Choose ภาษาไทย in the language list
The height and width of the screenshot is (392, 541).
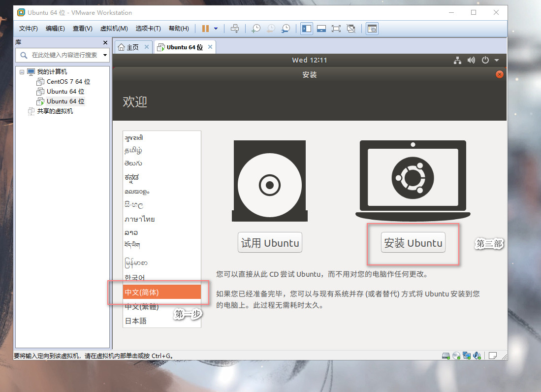162,219
